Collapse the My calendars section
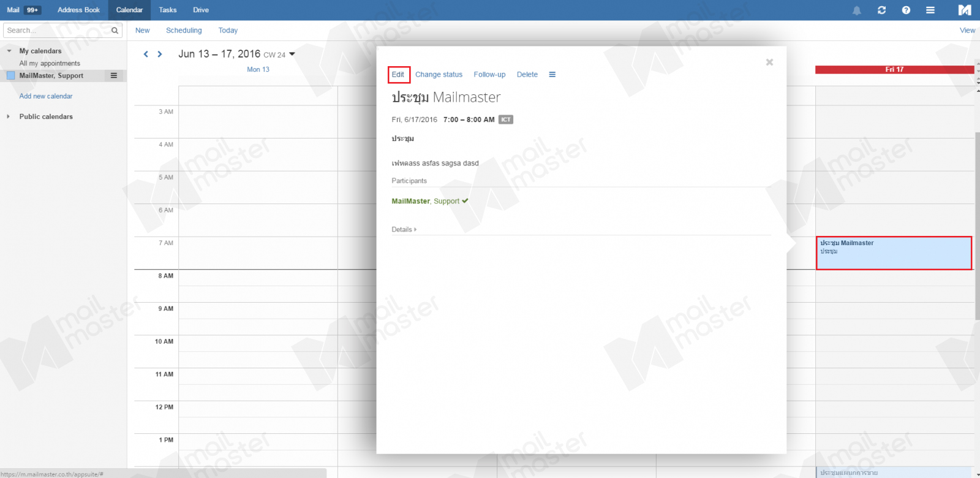This screenshot has height=478, width=980. (x=9, y=51)
